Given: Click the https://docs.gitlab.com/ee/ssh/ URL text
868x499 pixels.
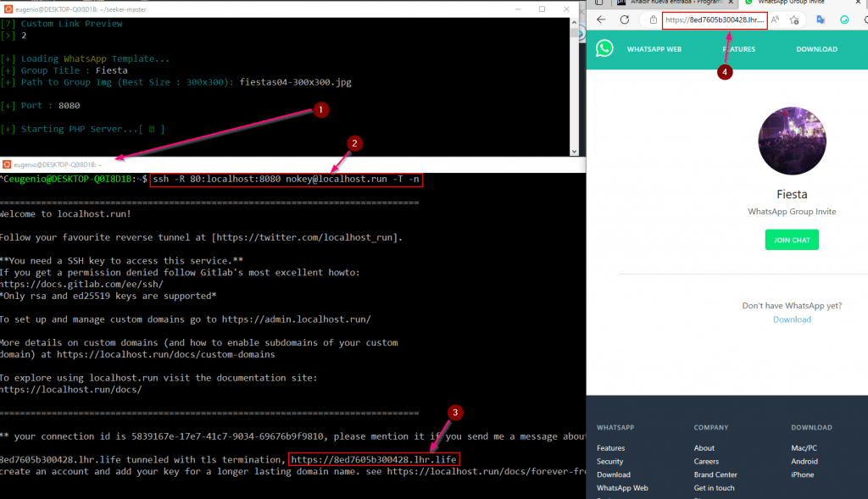Looking at the screenshot, I should coord(81,285).
